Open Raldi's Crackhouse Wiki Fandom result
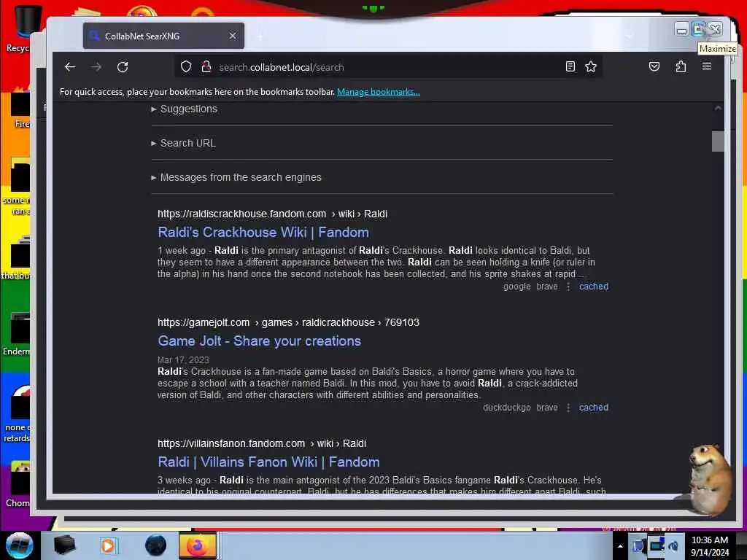Image resolution: width=747 pixels, height=560 pixels. 263,233
